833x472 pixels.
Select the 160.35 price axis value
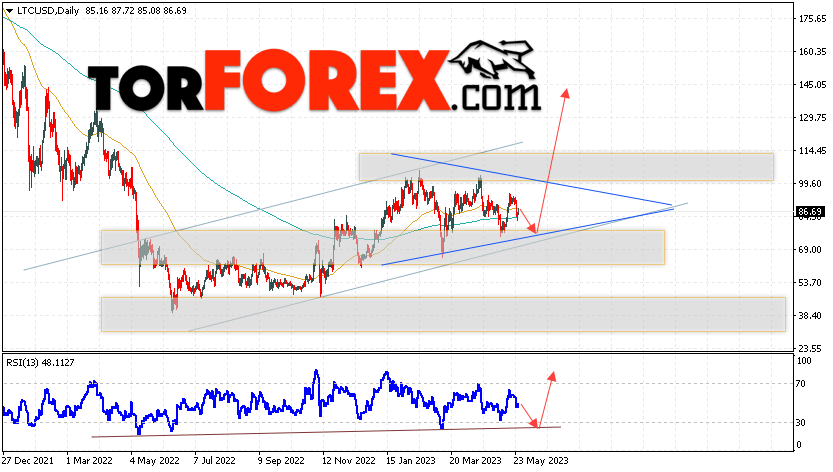[813, 52]
